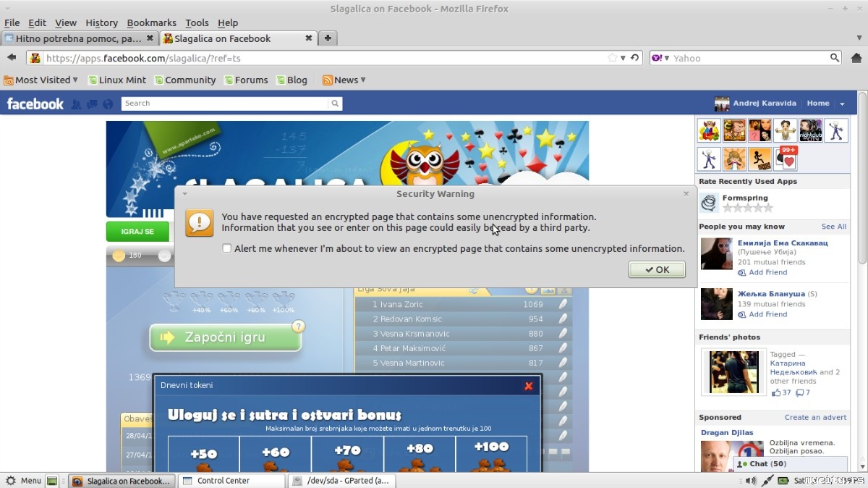
Task: Switch to GParted /dev/sda in taskbar
Action: (342, 480)
